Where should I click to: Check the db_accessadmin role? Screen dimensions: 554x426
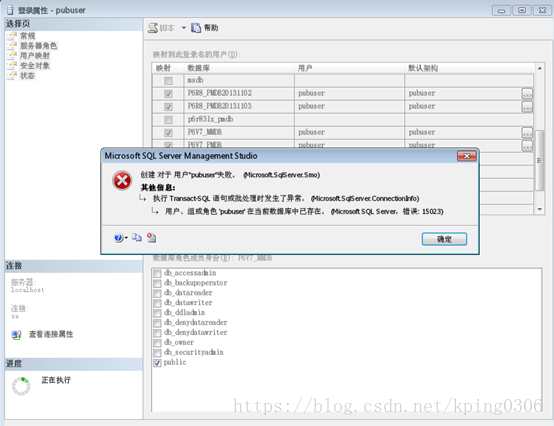coord(157,274)
